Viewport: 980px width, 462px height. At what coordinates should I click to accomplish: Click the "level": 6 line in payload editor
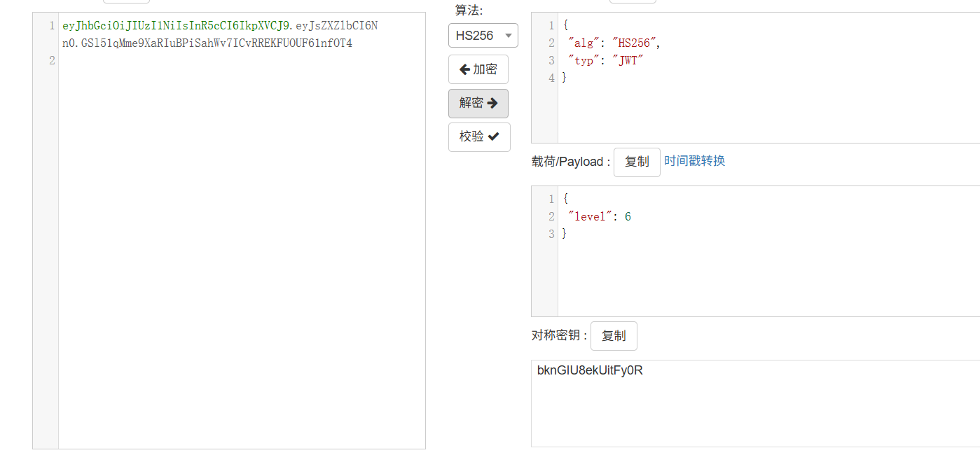point(599,217)
